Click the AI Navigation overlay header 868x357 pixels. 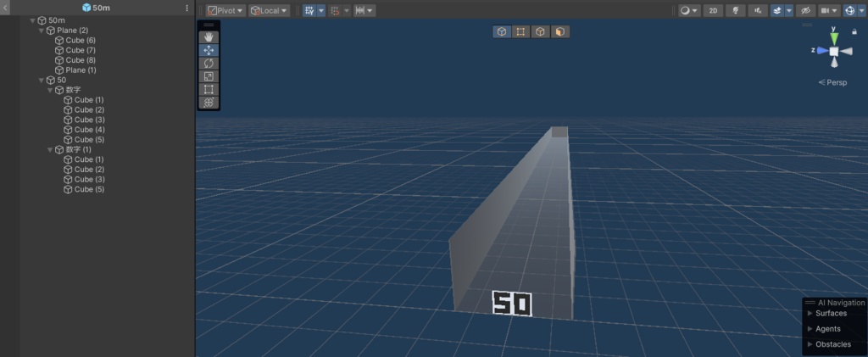(835, 303)
